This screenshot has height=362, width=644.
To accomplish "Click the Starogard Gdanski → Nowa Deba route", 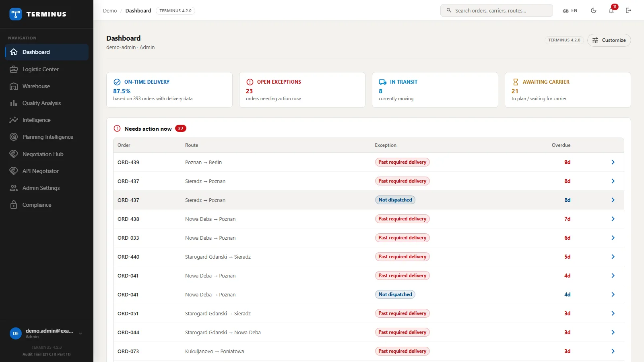I will coord(223,332).
